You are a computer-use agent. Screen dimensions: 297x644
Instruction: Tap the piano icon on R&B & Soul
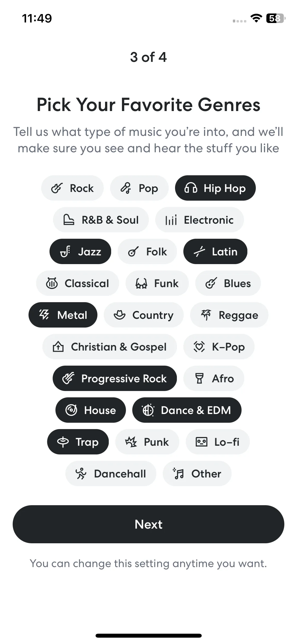69,220
